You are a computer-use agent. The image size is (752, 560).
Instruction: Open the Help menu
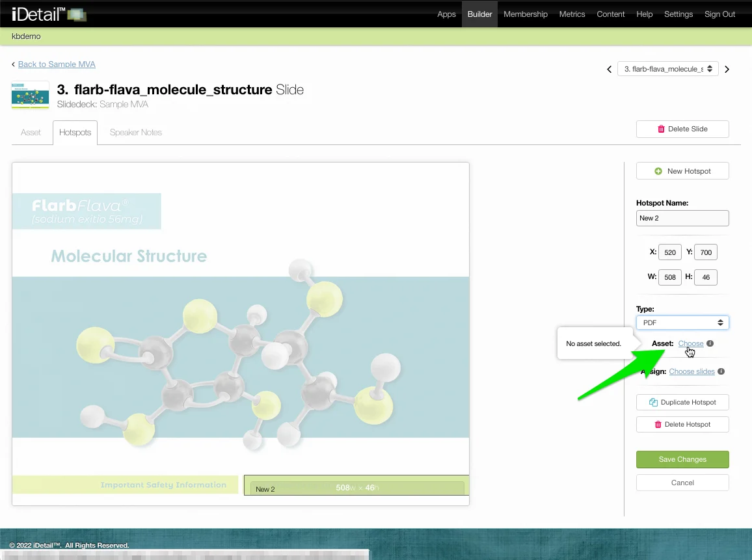[645, 14]
